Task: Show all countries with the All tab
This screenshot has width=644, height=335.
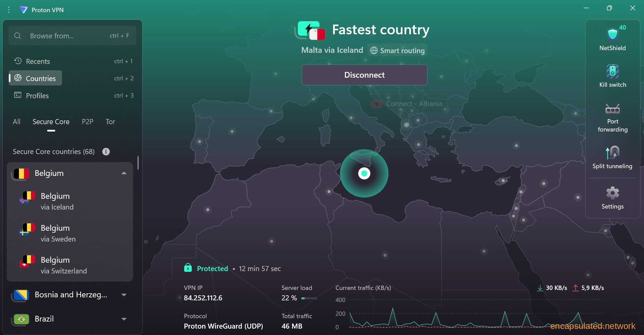Action: [x=17, y=122]
